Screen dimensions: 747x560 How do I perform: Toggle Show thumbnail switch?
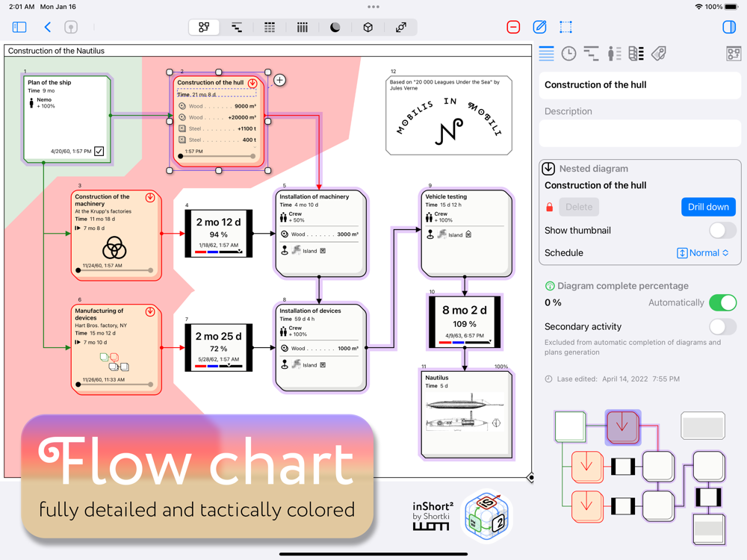pyautogui.click(x=722, y=231)
